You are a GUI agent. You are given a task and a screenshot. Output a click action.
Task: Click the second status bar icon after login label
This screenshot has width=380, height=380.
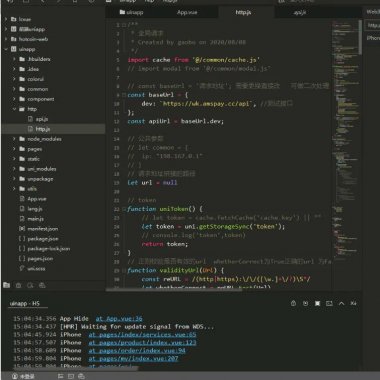[x=71, y=376]
